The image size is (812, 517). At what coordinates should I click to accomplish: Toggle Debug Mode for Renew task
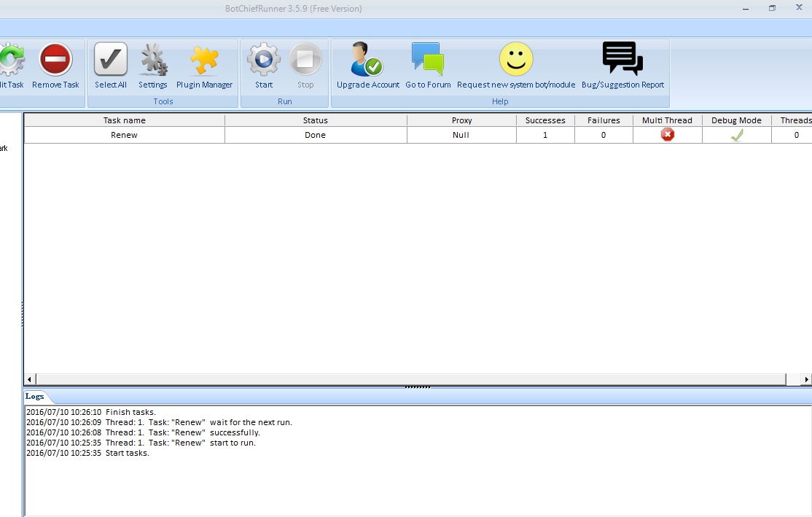[737, 135]
